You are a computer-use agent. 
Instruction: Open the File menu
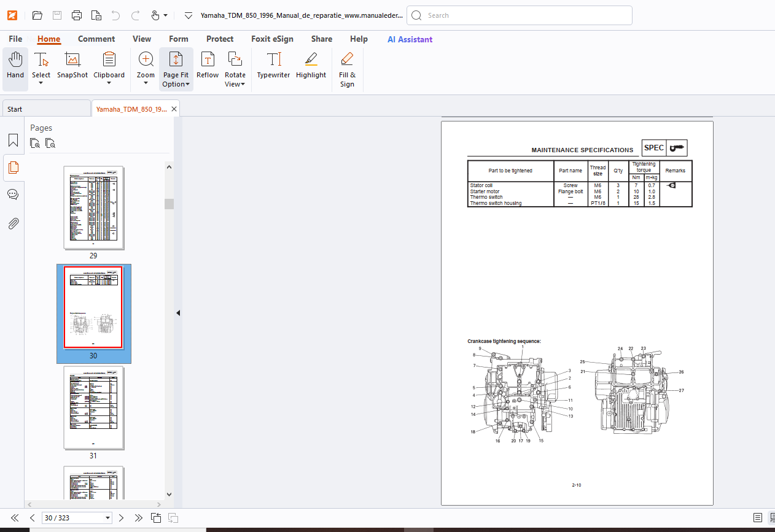coord(15,39)
